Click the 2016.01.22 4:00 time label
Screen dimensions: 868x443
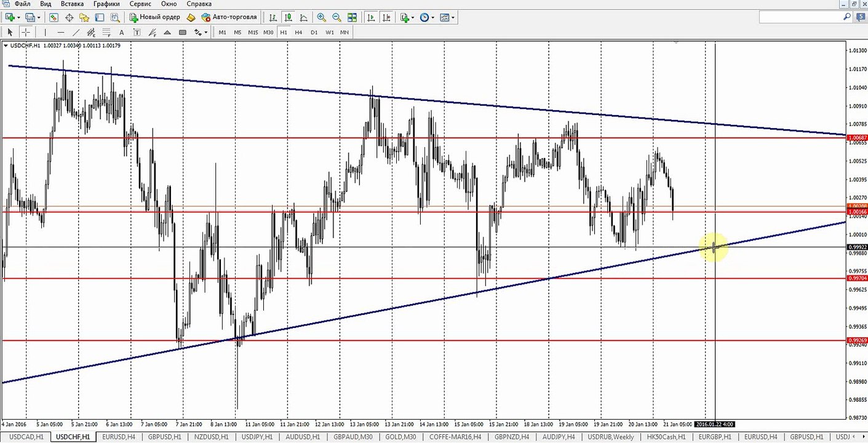coord(714,425)
